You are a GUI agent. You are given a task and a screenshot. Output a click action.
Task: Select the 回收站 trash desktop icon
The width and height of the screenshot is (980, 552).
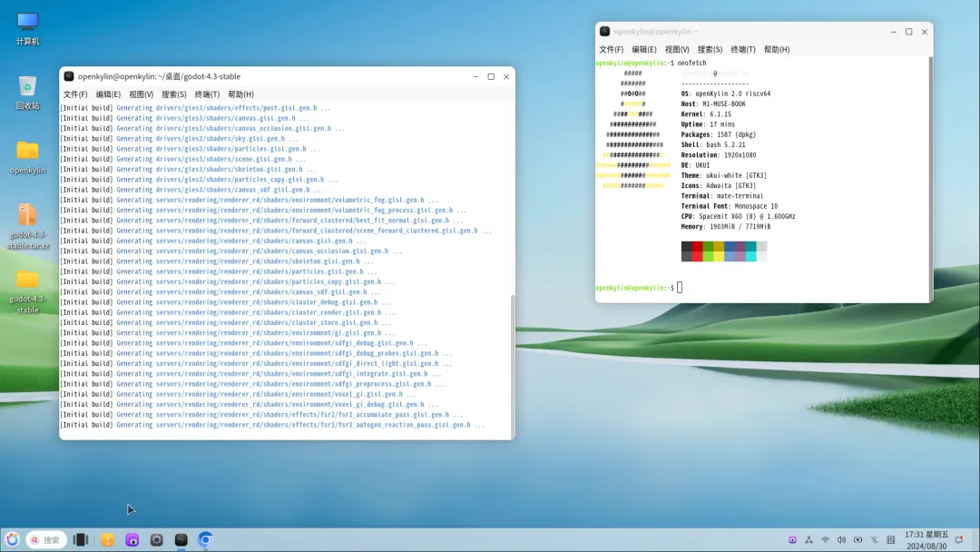[x=27, y=94]
